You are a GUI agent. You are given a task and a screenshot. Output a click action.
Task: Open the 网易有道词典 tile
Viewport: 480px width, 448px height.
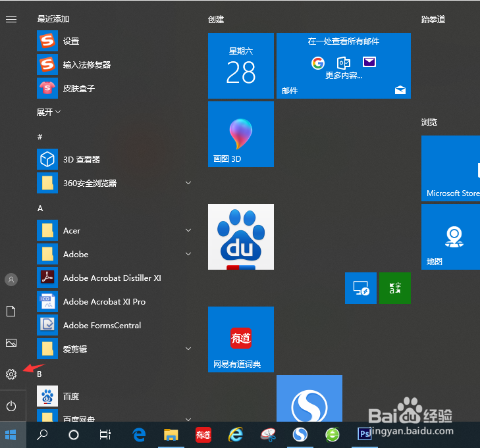241,339
